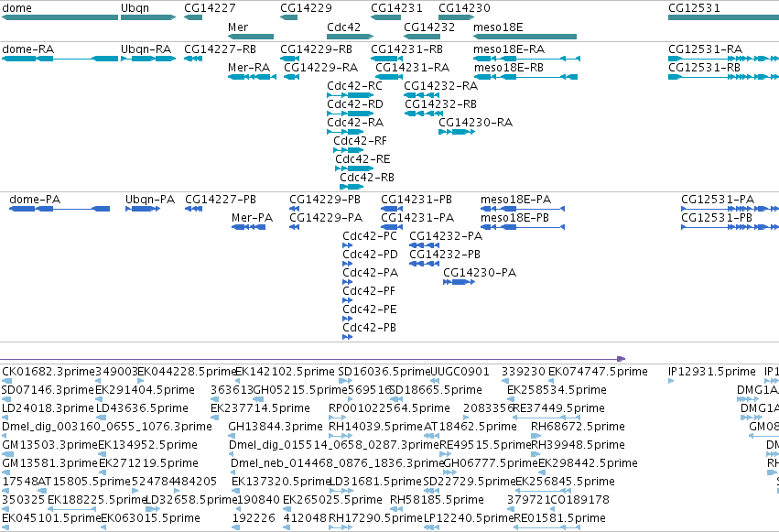
Task: Select the Cdc42-RB transcript
Action: pyautogui.click(x=352, y=187)
